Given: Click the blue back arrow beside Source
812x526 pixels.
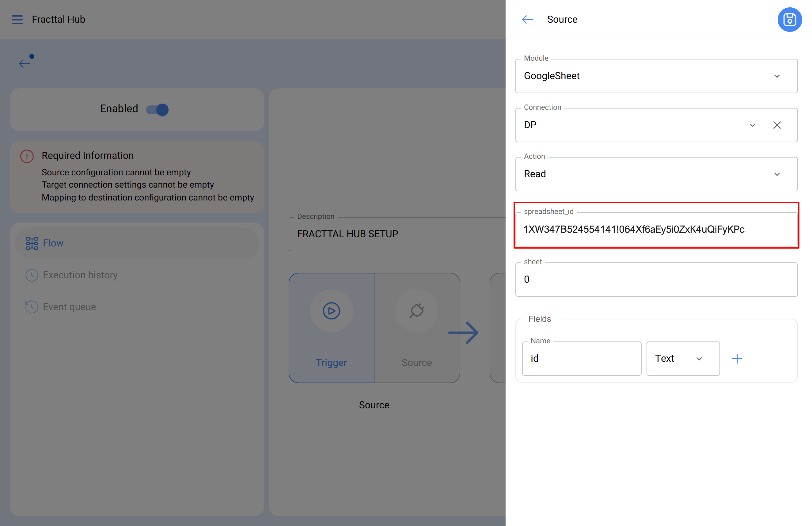Looking at the screenshot, I should (527, 19).
